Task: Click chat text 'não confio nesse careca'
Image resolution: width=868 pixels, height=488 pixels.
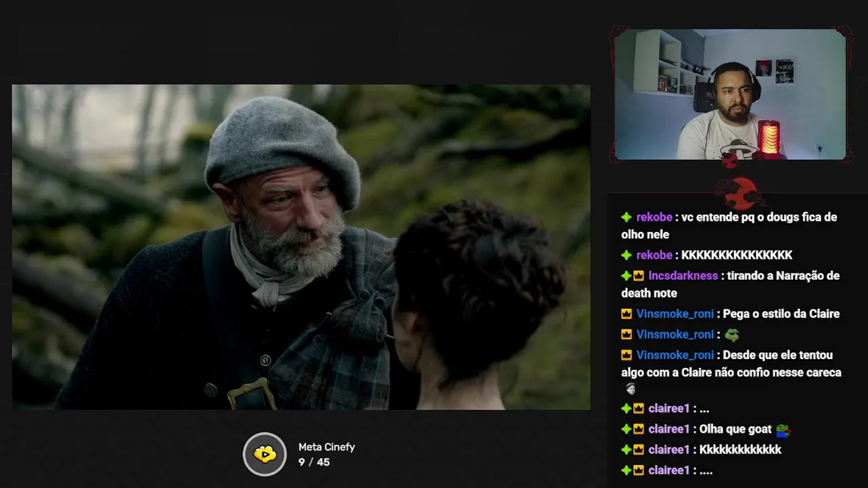Action: 776,372
